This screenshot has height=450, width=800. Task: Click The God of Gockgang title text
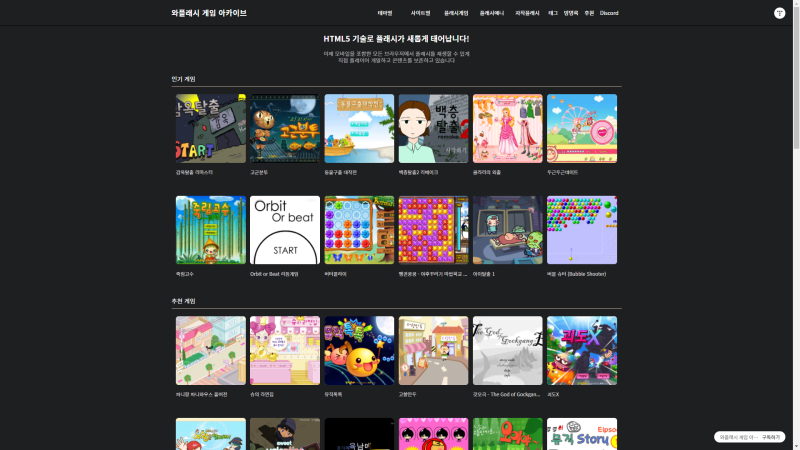pyautogui.click(x=506, y=394)
